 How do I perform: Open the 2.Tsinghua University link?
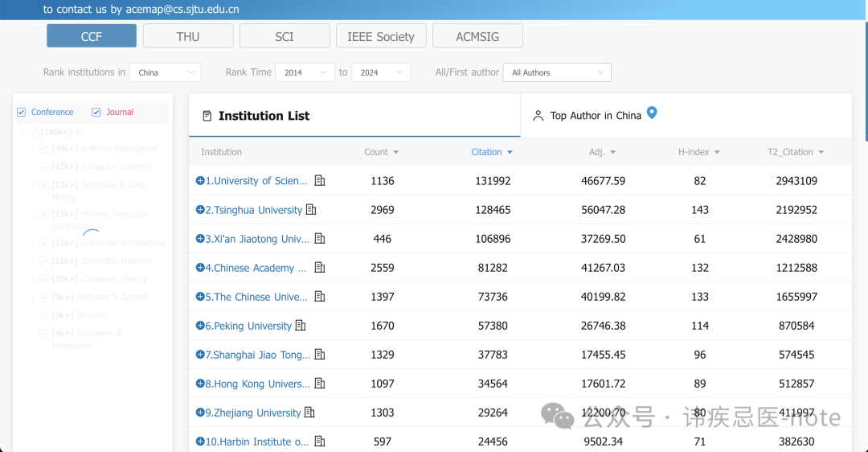click(254, 210)
